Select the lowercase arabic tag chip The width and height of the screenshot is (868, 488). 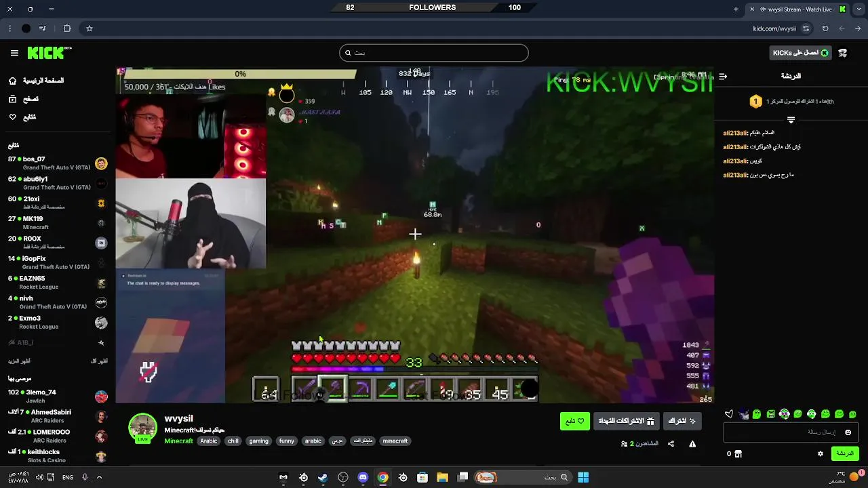click(313, 441)
